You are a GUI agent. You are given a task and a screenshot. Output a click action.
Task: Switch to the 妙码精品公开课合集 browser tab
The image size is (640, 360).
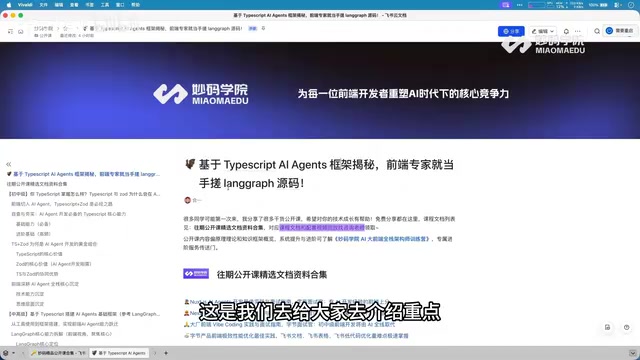click(58, 353)
